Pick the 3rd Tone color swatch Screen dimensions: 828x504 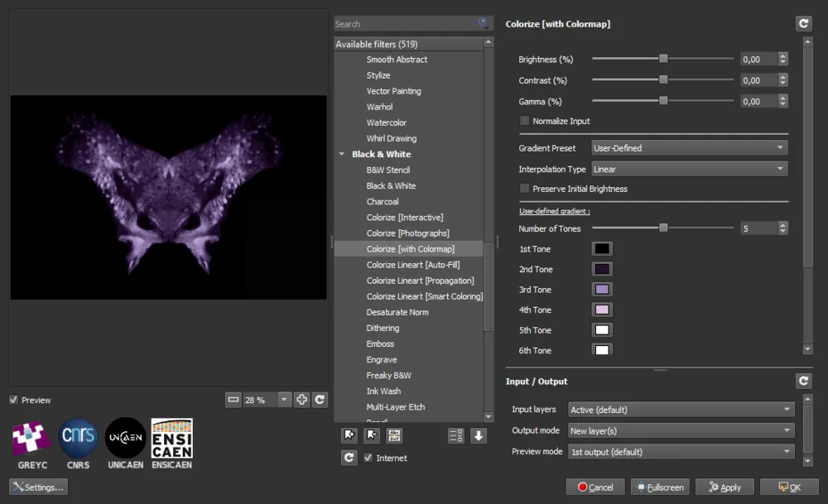(602, 289)
